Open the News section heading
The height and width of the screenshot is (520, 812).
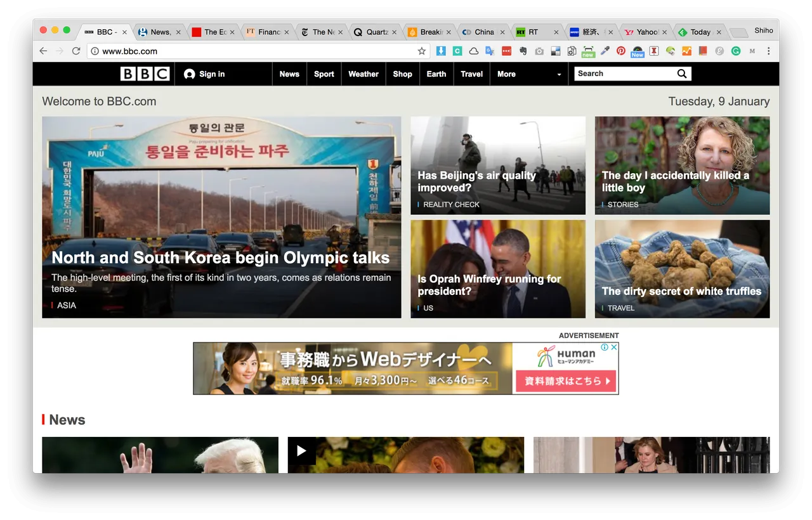click(67, 420)
